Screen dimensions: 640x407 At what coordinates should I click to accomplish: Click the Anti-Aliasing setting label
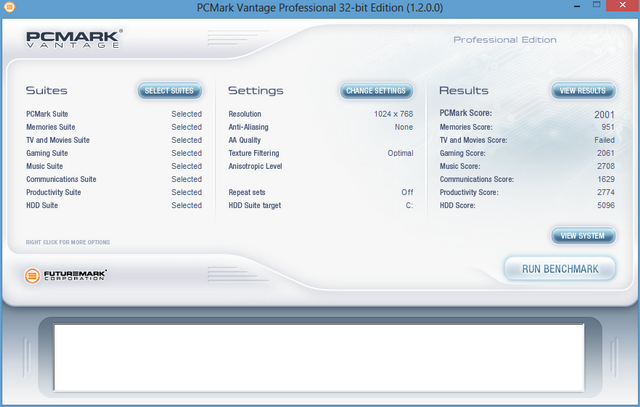249,127
